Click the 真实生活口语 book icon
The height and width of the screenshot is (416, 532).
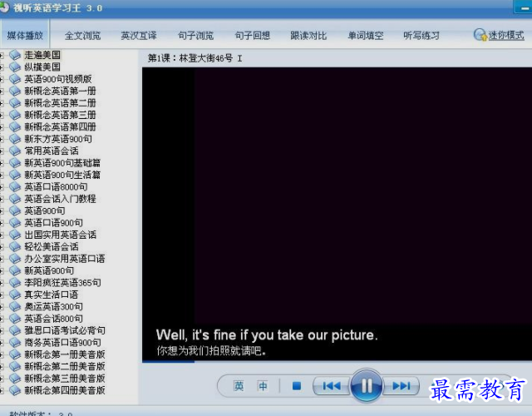15,295
